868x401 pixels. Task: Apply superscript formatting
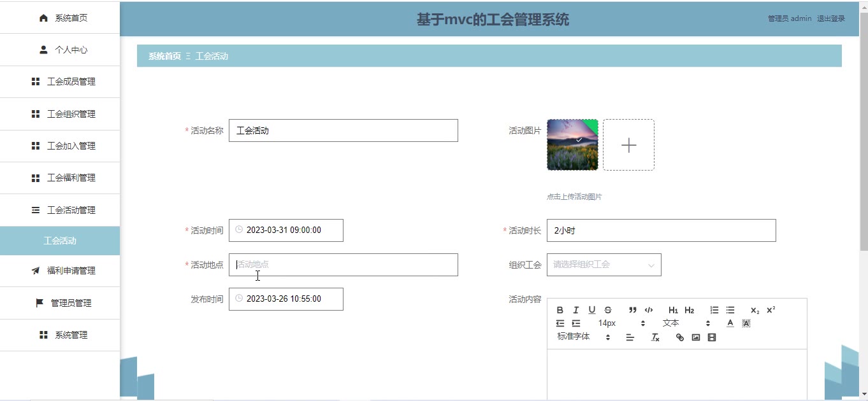770,310
